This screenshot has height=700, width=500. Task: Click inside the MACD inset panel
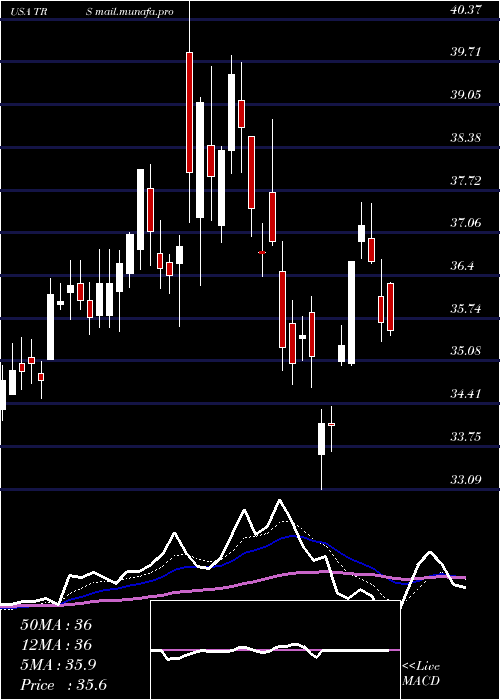click(x=275, y=650)
